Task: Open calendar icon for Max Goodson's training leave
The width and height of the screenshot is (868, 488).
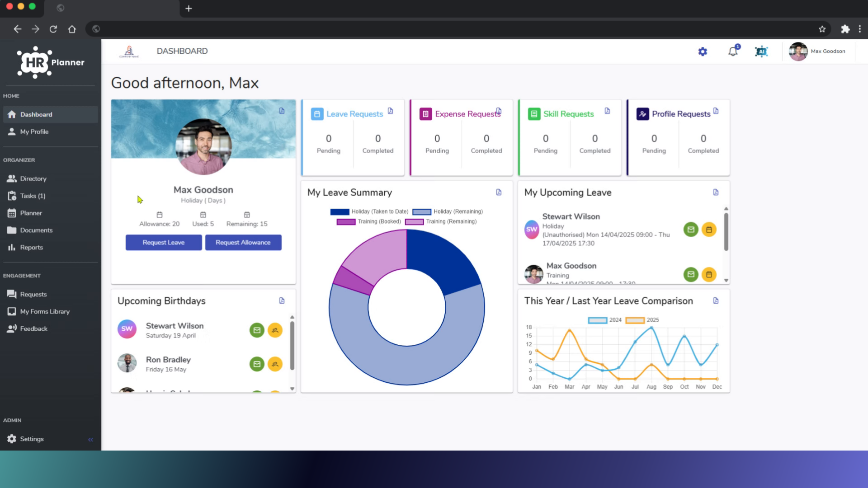Action: point(709,274)
